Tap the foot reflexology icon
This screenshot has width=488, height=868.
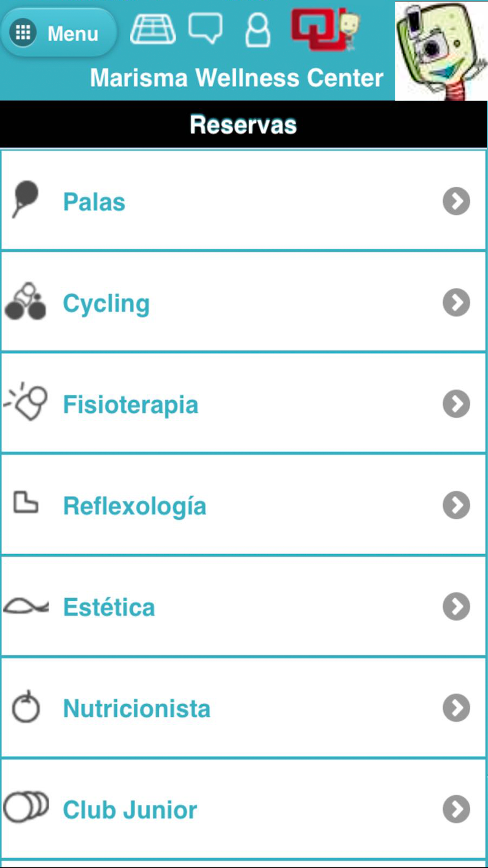[x=26, y=503]
